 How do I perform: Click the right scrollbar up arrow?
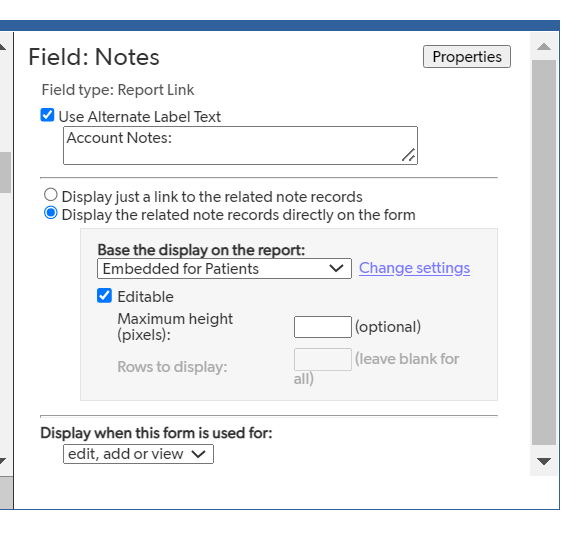tap(544, 46)
